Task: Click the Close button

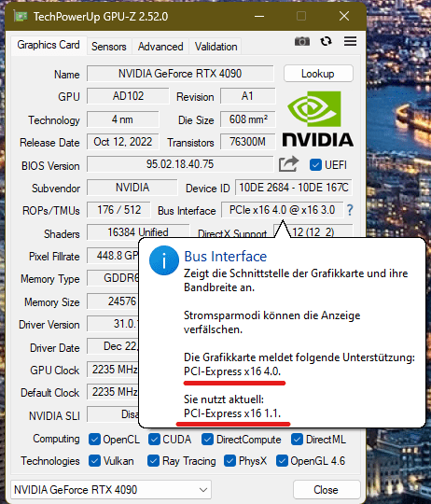Action: coord(327,490)
